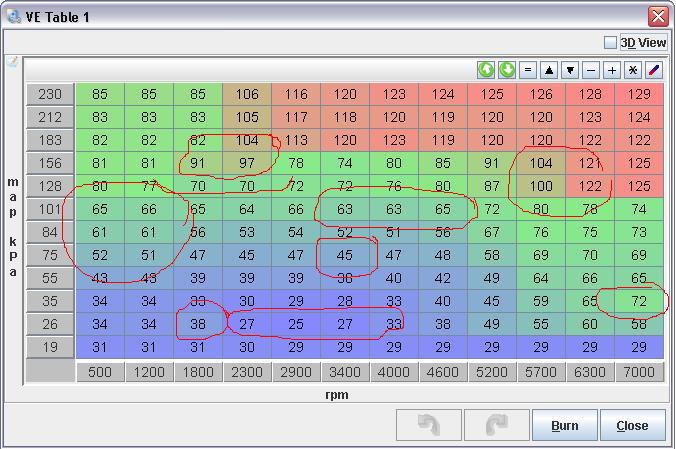Click the red-blue interpolate line tool

pos(654,70)
